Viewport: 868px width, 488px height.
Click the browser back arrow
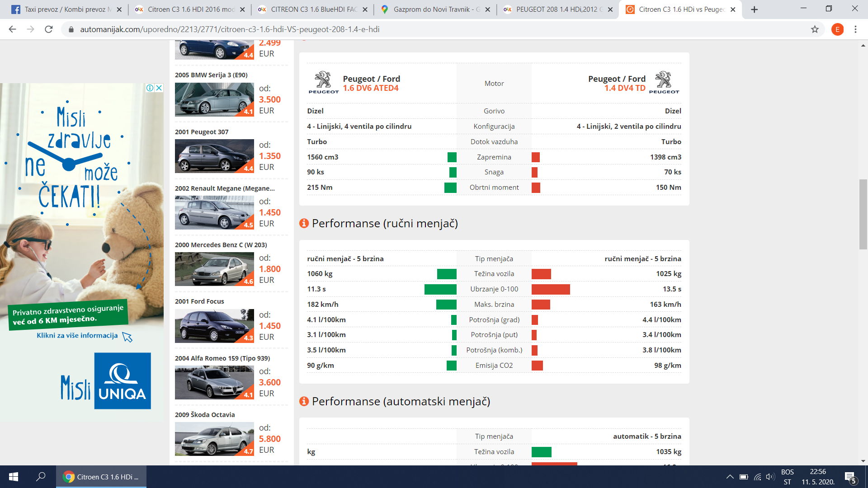[x=12, y=29]
